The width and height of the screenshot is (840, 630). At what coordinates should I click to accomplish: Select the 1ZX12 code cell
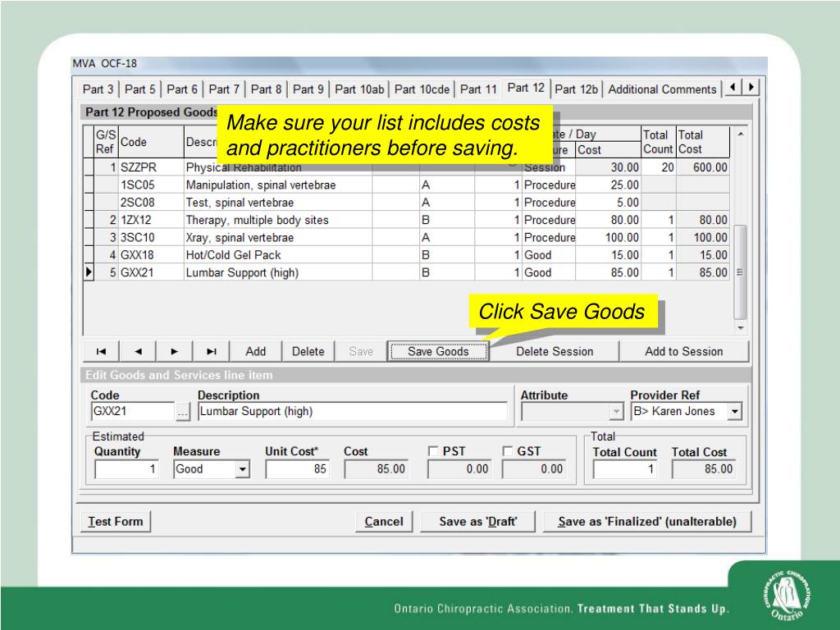point(151,220)
